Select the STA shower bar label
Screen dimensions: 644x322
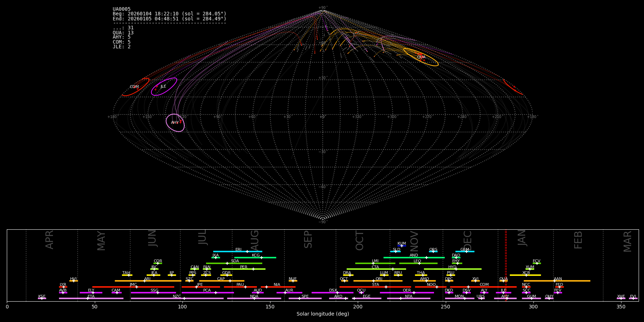coord(375,285)
